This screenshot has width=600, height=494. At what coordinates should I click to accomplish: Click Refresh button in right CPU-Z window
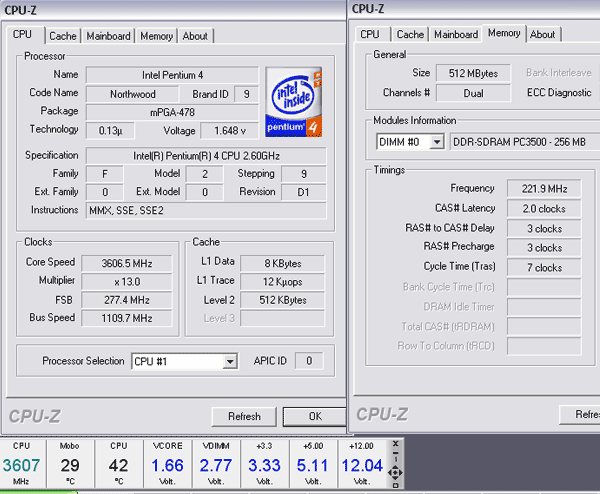[x=580, y=414]
